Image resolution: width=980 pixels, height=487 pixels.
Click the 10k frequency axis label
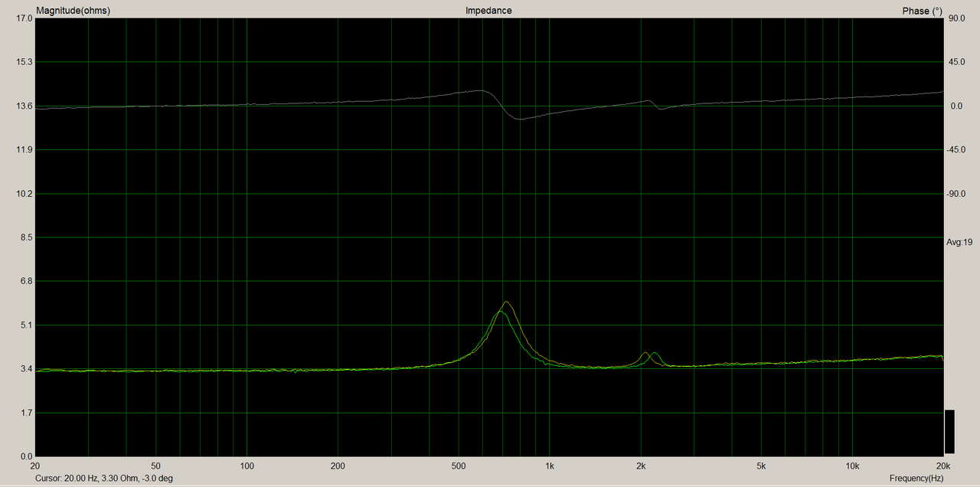click(x=854, y=466)
